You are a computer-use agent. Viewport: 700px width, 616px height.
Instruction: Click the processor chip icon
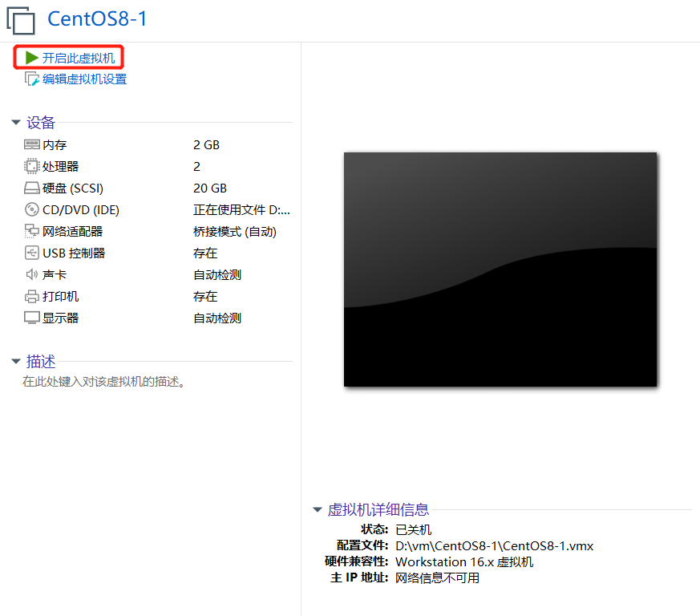[x=32, y=166]
